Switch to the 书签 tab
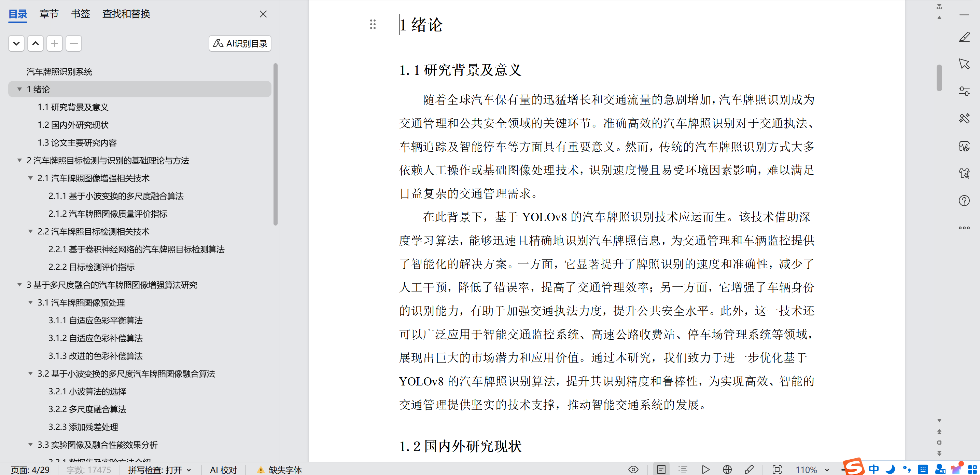980x475 pixels. 80,14
